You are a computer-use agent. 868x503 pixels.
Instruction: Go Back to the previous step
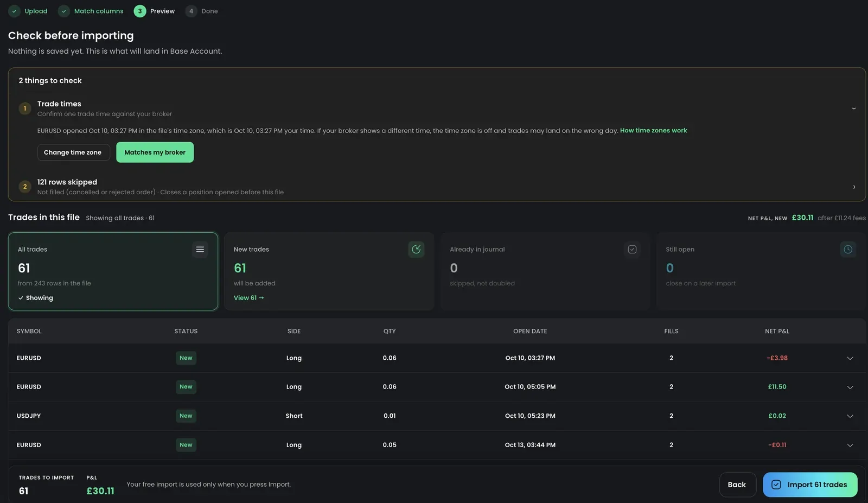pyautogui.click(x=737, y=485)
